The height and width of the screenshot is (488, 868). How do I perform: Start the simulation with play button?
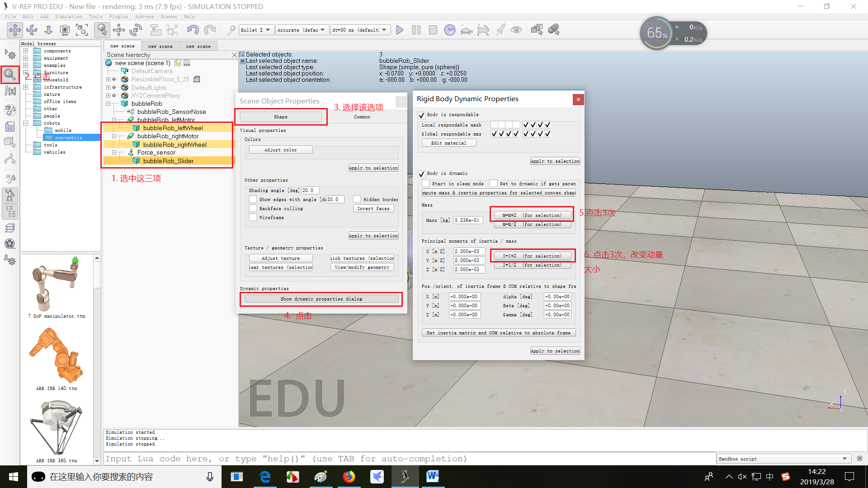pos(400,30)
